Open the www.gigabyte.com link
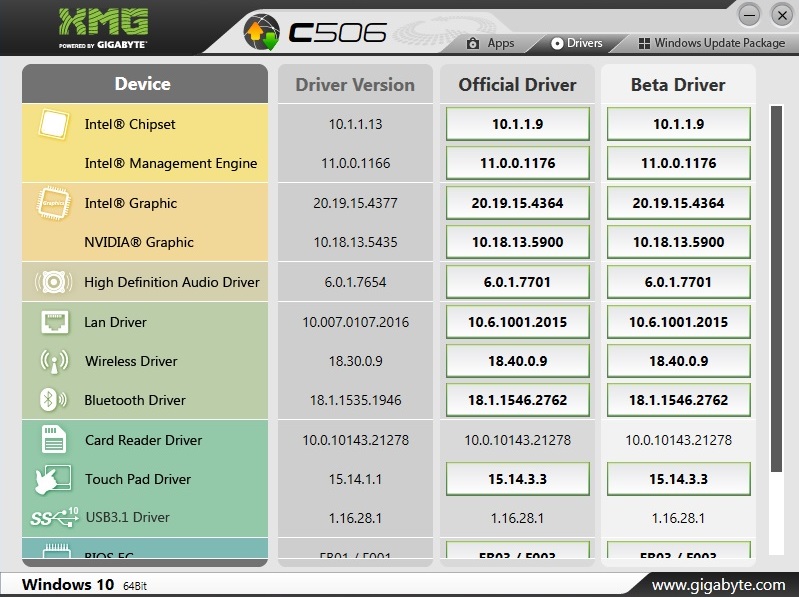The height and width of the screenshot is (597, 799). 718,585
